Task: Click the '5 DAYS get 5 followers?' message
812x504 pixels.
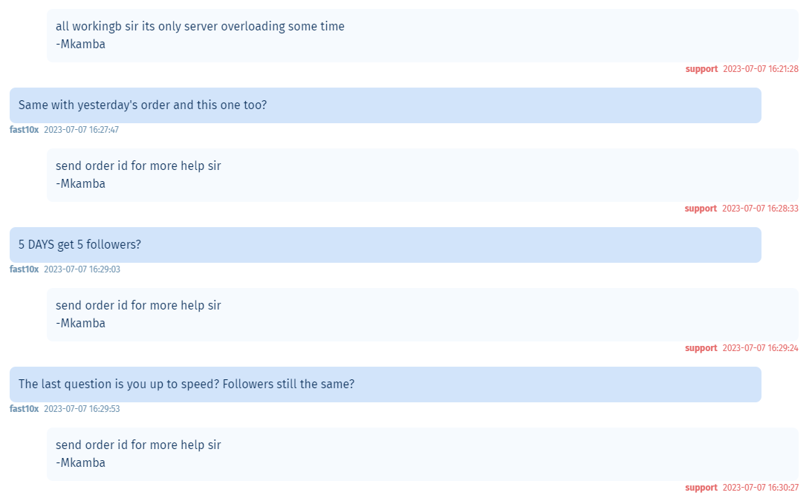Action: click(x=386, y=245)
